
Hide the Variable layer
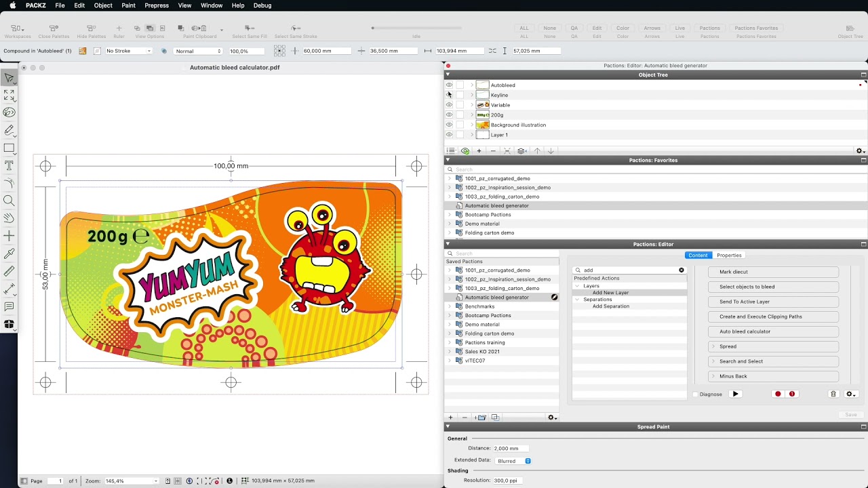(x=449, y=105)
